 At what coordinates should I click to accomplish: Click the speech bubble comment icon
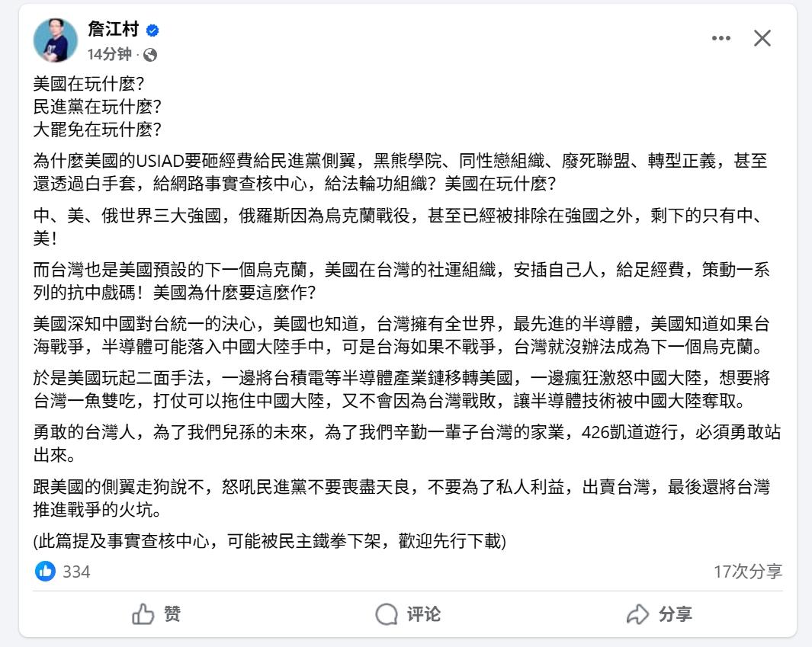click(x=387, y=614)
